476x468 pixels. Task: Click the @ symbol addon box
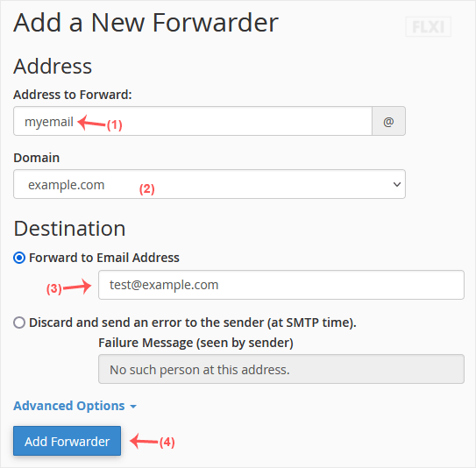388,121
